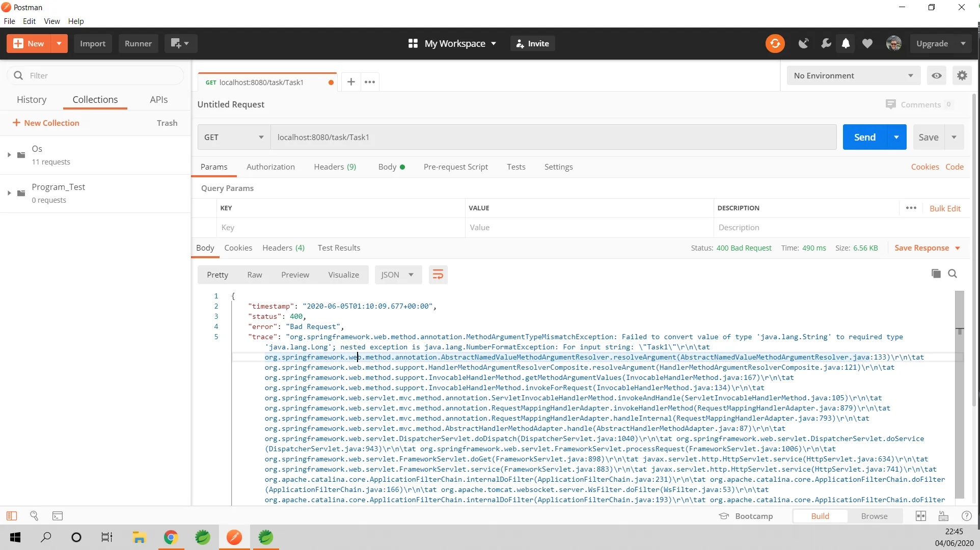
Task: Open the GET method dropdown
Action: tap(234, 137)
